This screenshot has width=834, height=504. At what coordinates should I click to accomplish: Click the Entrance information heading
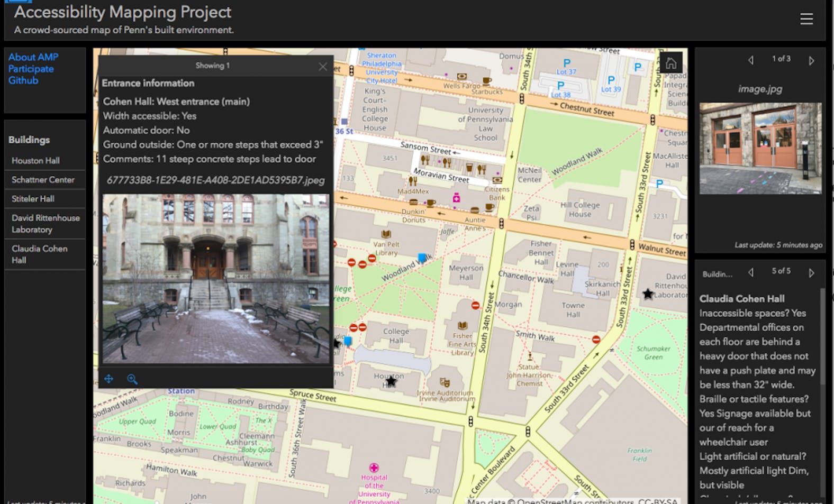[x=148, y=83]
